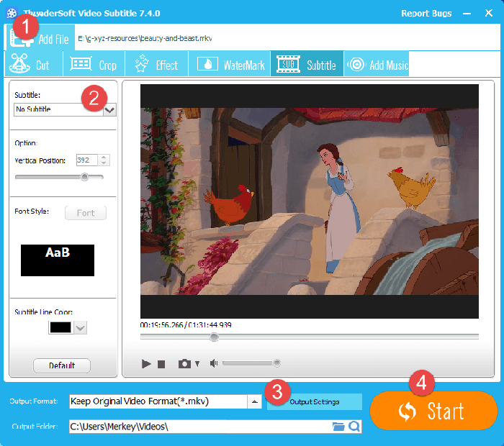504x446 pixels.
Task: Open the subtitle line color dropdown
Action: pyautogui.click(x=80, y=327)
